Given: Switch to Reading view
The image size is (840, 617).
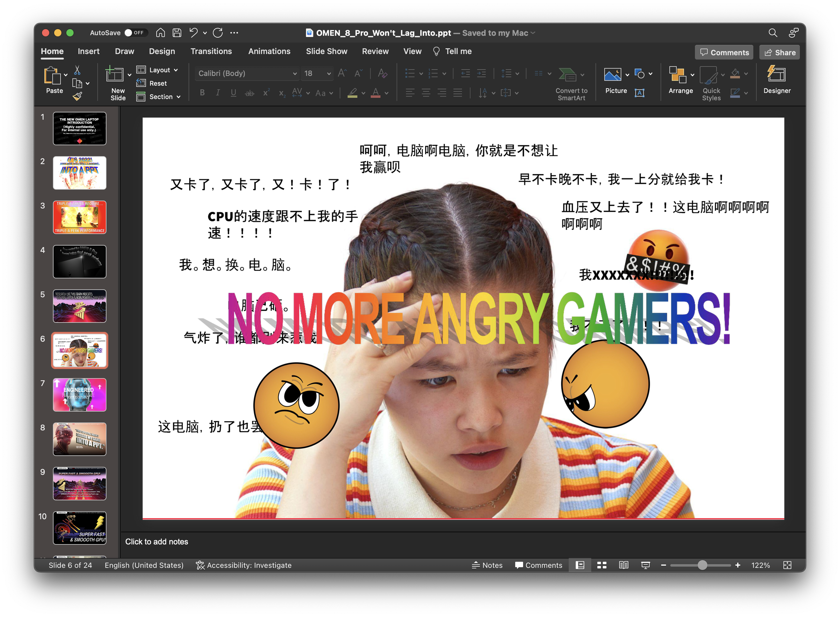Looking at the screenshot, I should [624, 565].
